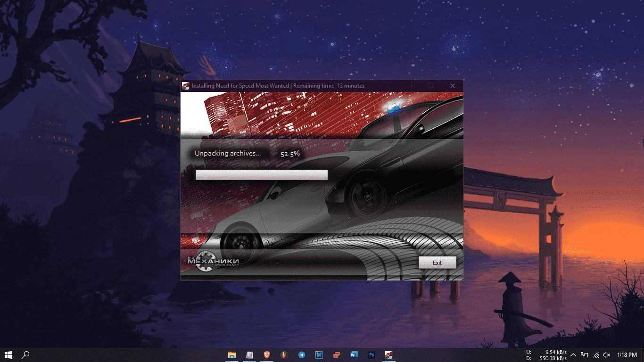The height and width of the screenshot is (362, 644).
Task: Open File Explorer from the taskbar
Action: point(232,355)
